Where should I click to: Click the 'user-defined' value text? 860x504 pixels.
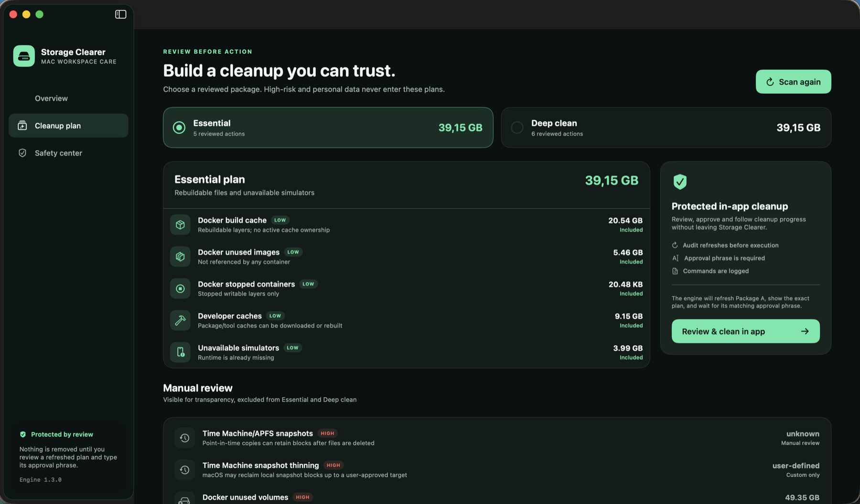pos(796,466)
